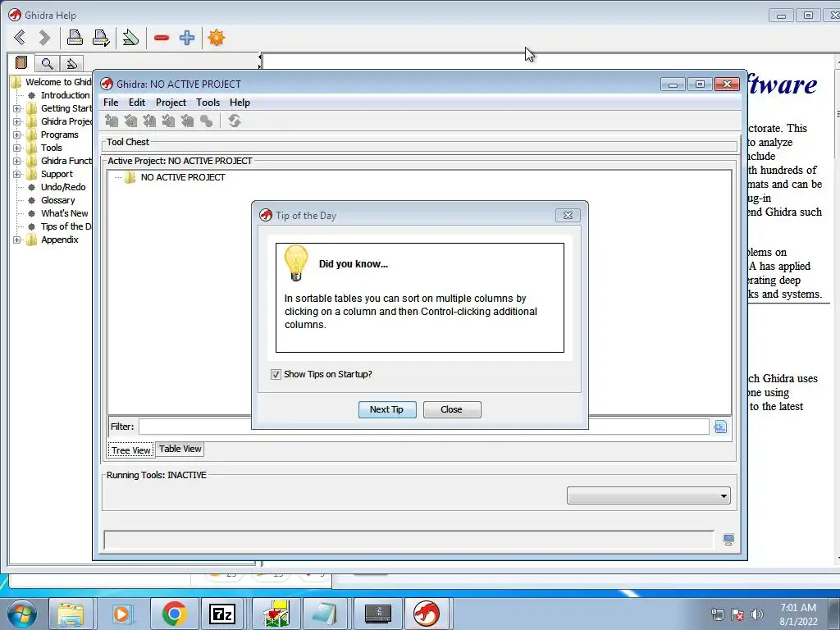Click the Ghidra status message field

pos(409,540)
